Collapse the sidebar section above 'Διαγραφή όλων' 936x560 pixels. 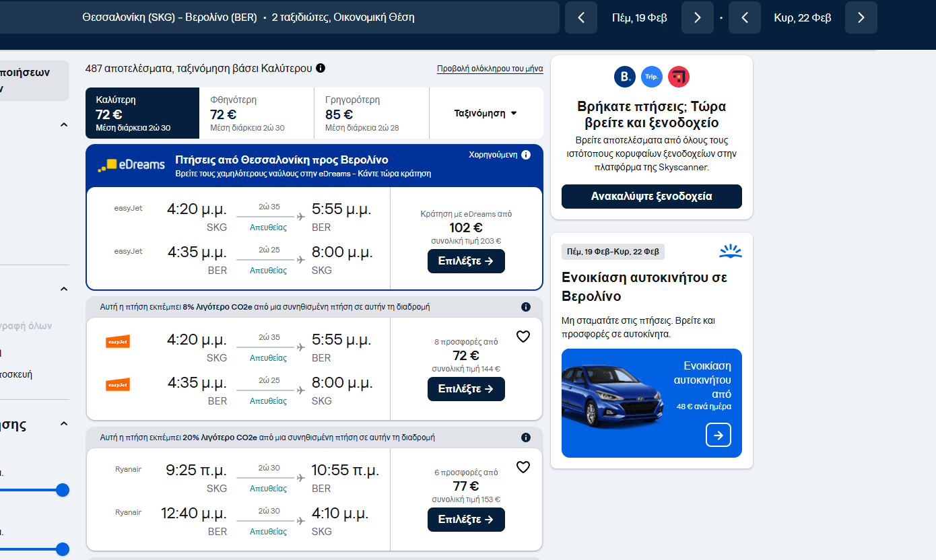pyautogui.click(x=64, y=289)
